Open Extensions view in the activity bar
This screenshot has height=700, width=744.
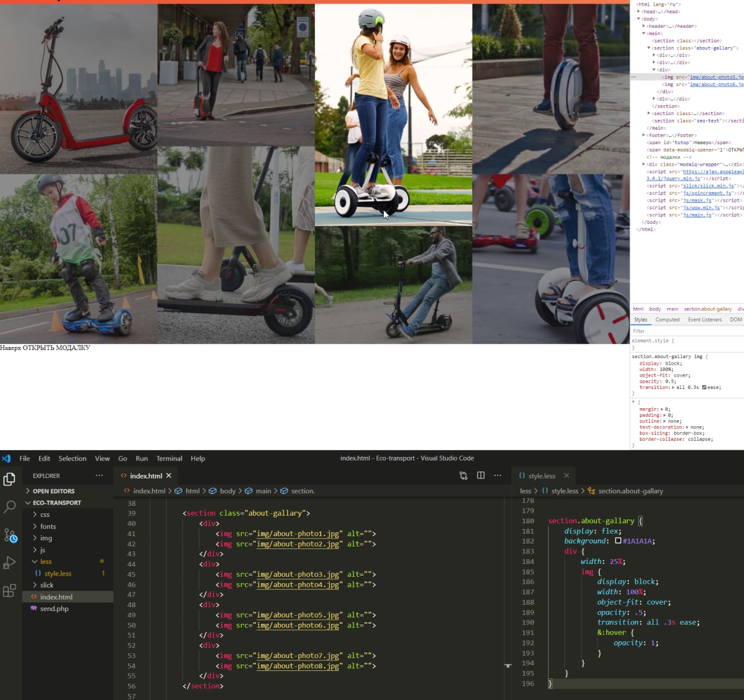coord(9,591)
